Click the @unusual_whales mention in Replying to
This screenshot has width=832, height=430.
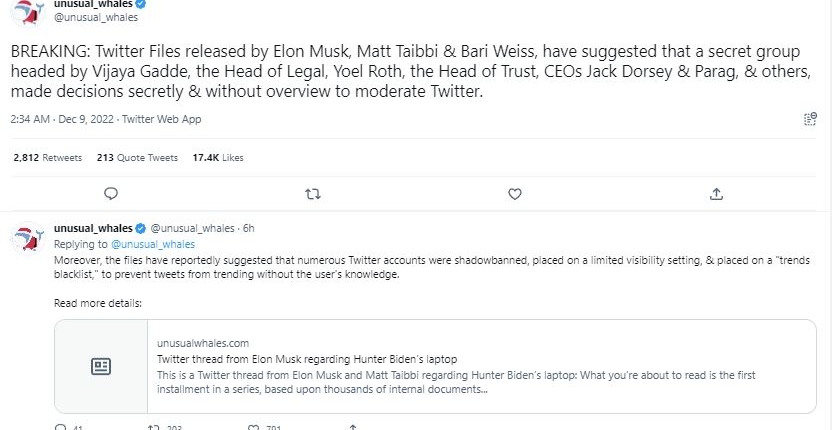click(153, 243)
